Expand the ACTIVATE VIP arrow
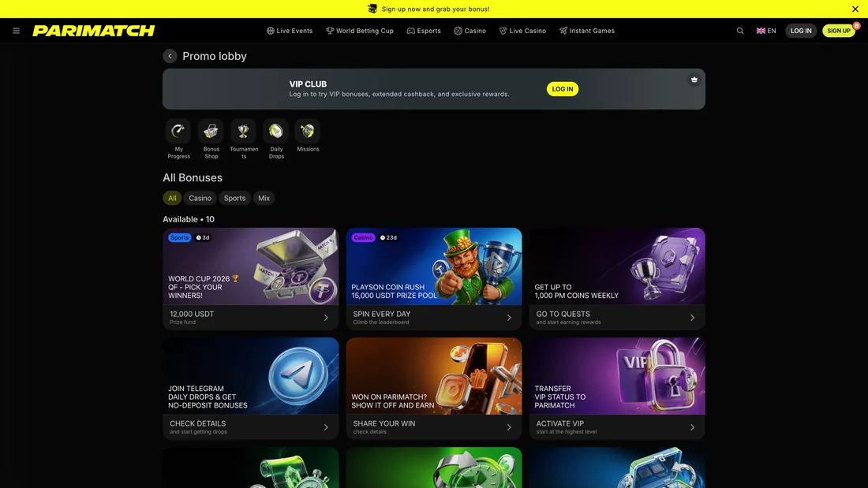Screen dimensions: 868x488 coord(693,427)
